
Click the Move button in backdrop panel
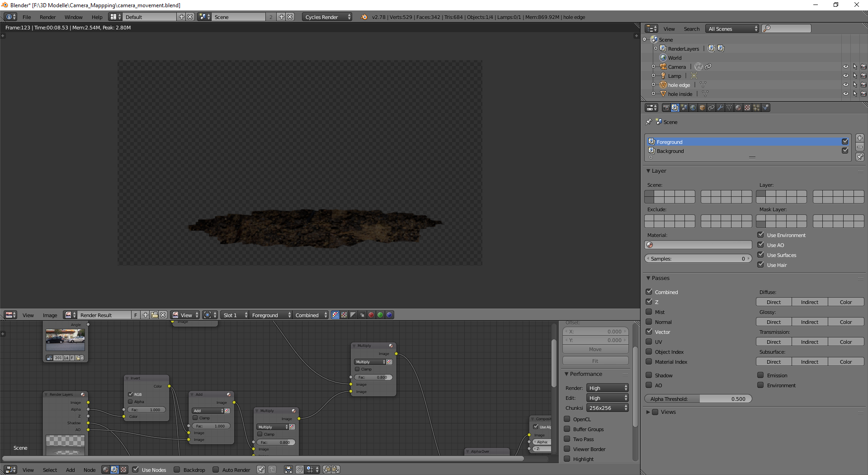pos(595,349)
